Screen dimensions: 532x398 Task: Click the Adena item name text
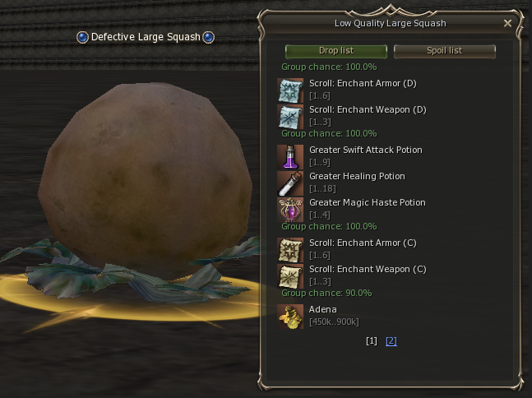(x=322, y=309)
